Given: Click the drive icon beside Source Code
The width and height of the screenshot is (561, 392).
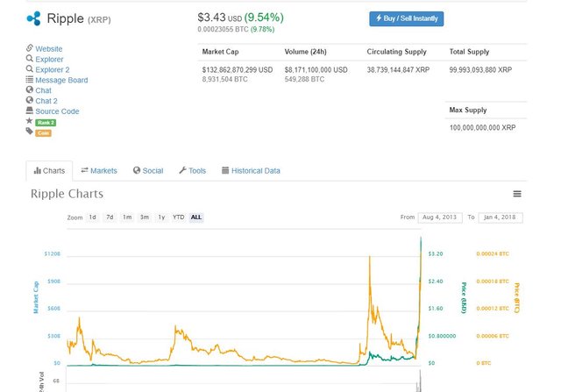Looking at the screenshot, I should pyautogui.click(x=30, y=111).
